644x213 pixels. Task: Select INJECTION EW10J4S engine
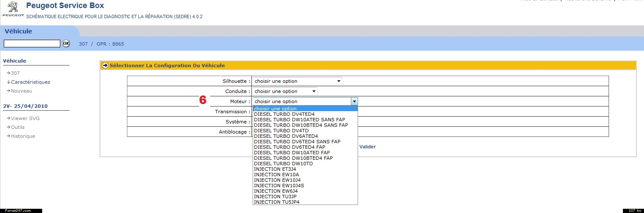(305, 186)
